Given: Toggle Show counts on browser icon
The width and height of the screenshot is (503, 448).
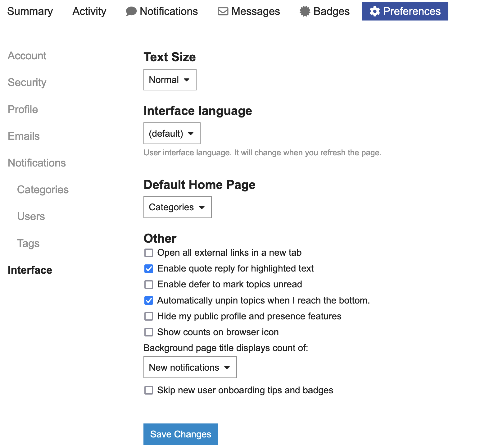Looking at the screenshot, I should click(x=149, y=332).
